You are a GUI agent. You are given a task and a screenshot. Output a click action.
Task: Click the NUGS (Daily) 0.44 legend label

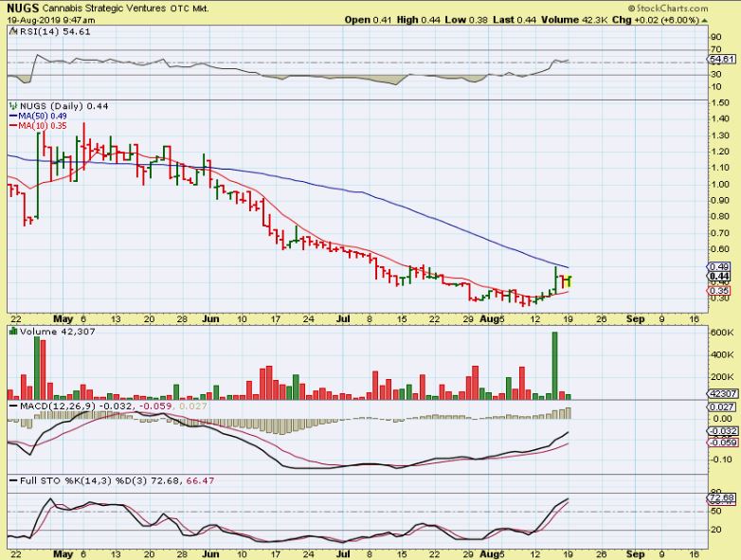coord(63,106)
